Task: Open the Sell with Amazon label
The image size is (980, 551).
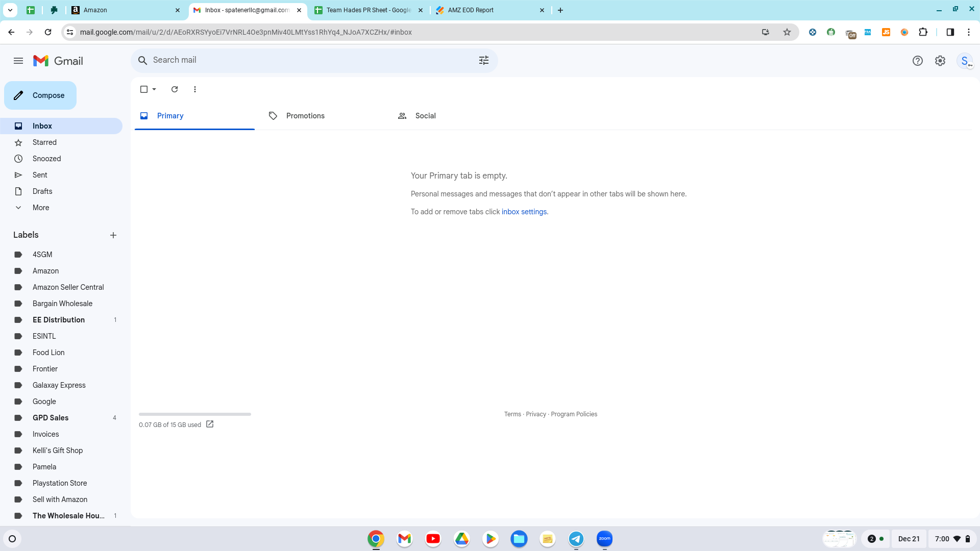Action: [x=61, y=499]
